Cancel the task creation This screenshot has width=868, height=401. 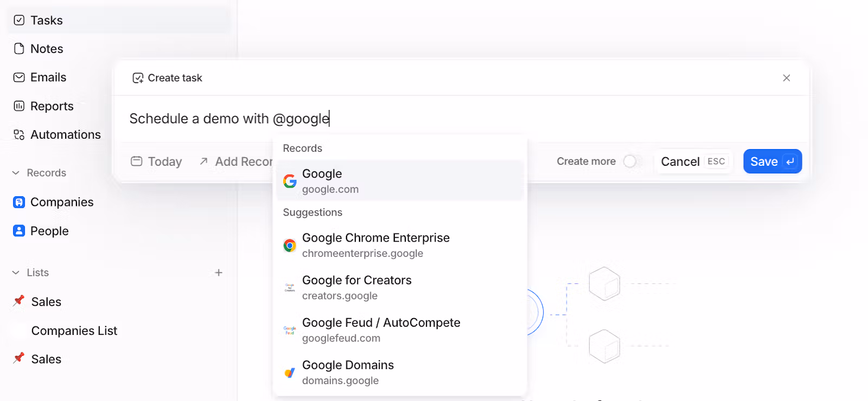point(693,161)
